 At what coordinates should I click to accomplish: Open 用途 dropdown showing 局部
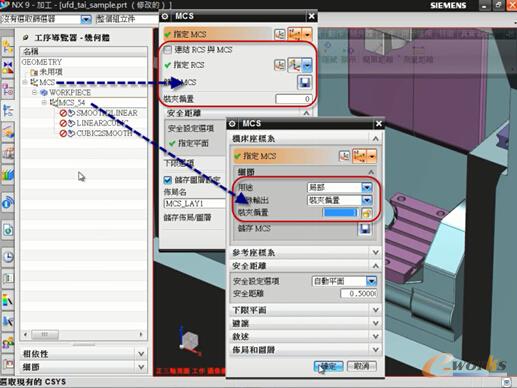click(367, 187)
